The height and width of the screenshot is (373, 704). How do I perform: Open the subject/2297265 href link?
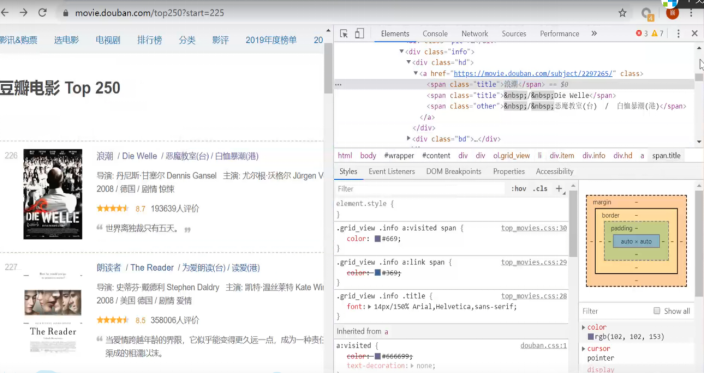533,73
